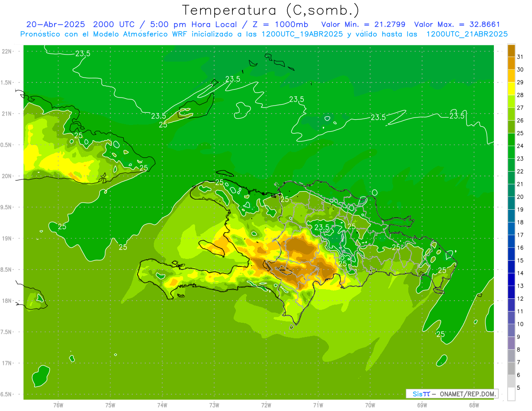The width and height of the screenshot is (532, 411).
Task: Click the colorbar scale label 12
Action: 520,298
